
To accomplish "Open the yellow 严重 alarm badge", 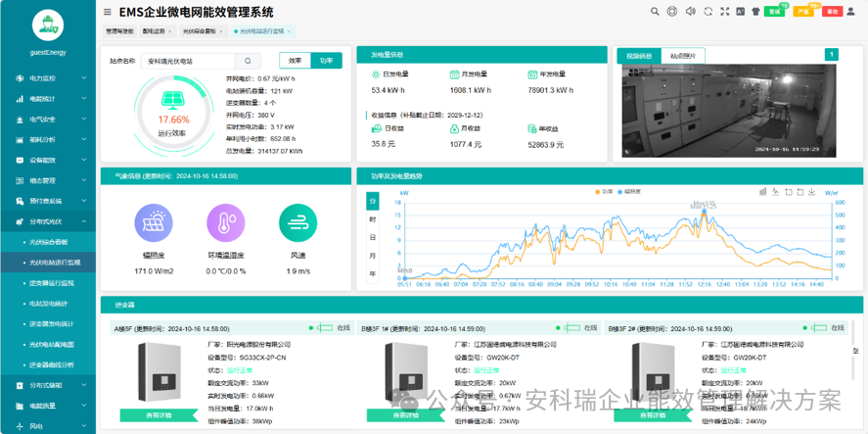I will [x=803, y=11].
